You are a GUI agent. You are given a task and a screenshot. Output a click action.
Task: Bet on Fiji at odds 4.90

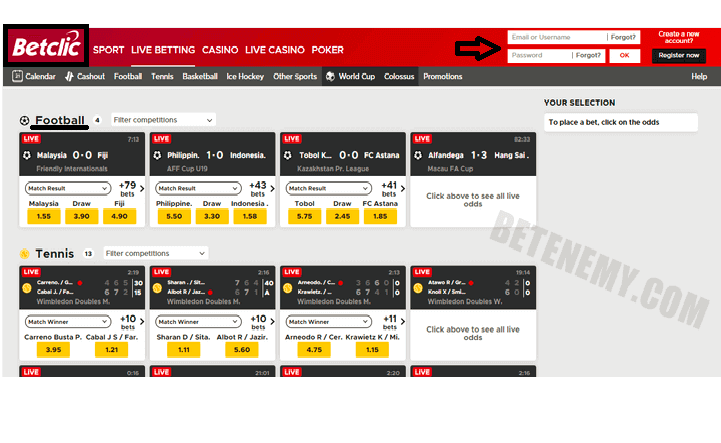pos(119,216)
